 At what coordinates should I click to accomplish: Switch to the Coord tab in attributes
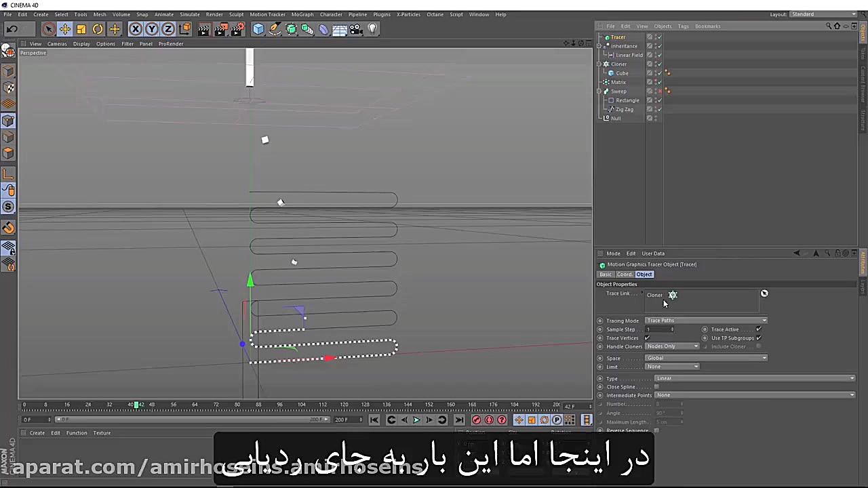pyautogui.click(x=624, y=274)
